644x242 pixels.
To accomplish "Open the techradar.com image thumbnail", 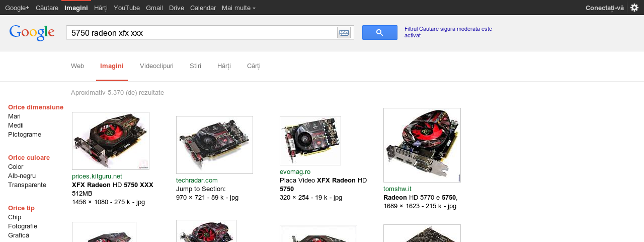I will pyautogui.click(x=214, y=145).
